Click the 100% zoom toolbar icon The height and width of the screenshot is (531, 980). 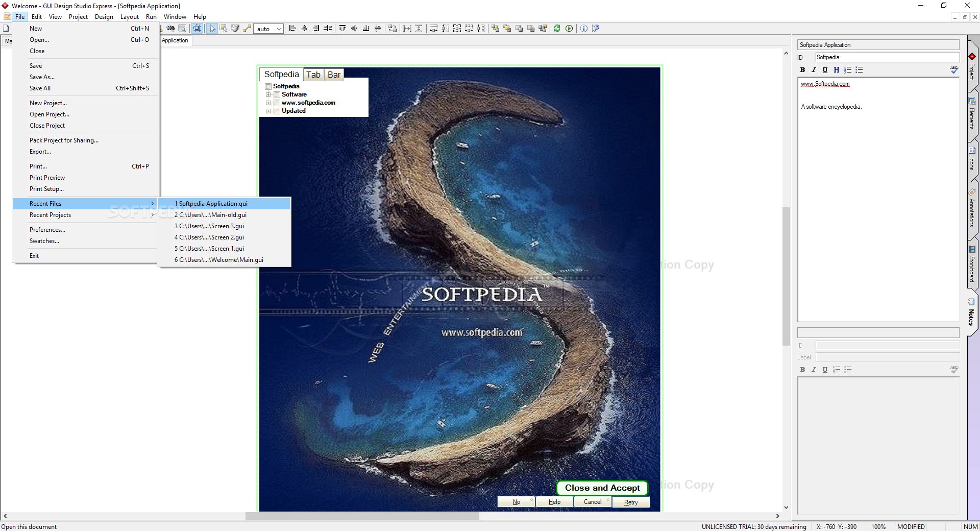(170, 29)
